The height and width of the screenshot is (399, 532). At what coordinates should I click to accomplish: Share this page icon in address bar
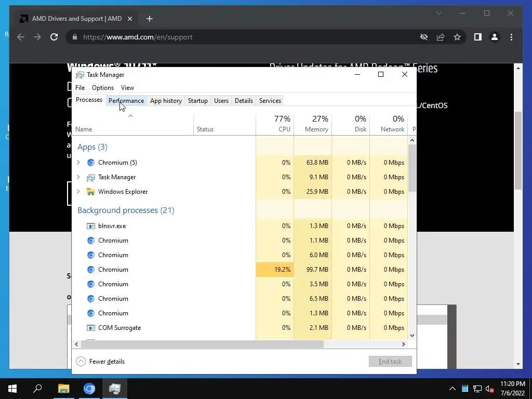pos(441,37)
